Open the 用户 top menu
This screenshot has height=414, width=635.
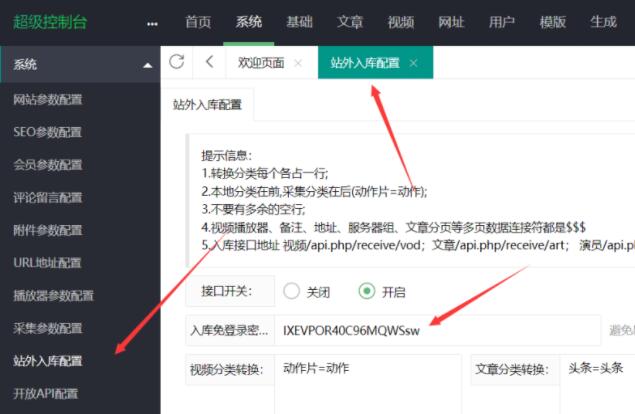[502, 22]
